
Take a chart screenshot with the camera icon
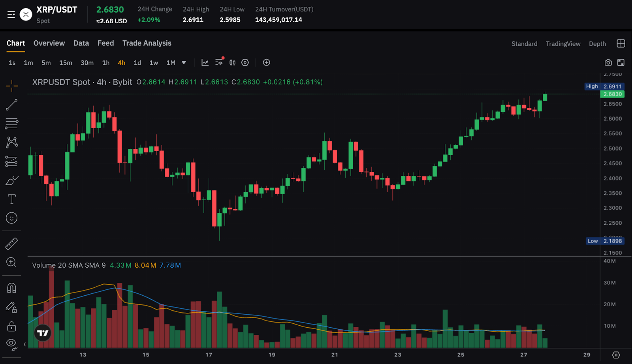point(608,62)
